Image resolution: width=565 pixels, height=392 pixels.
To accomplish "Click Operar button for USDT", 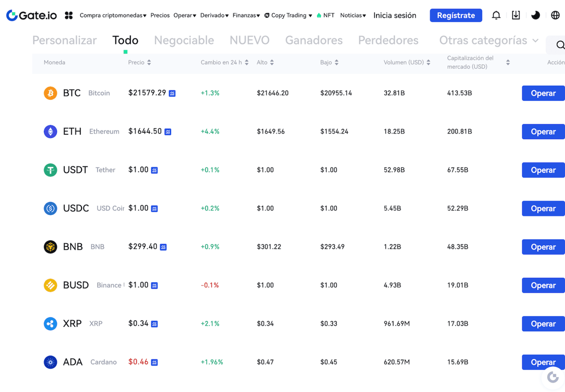I will point(543,170).
